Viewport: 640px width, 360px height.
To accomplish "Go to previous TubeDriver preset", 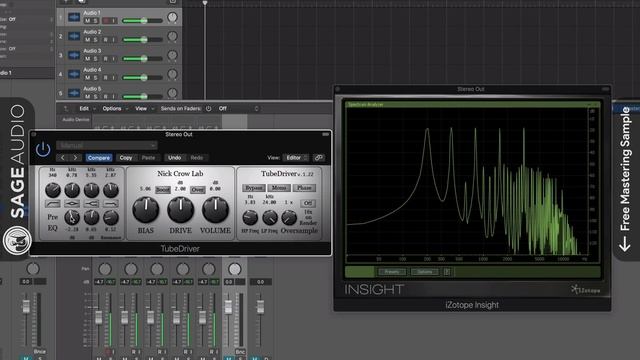I will (62, 158).
